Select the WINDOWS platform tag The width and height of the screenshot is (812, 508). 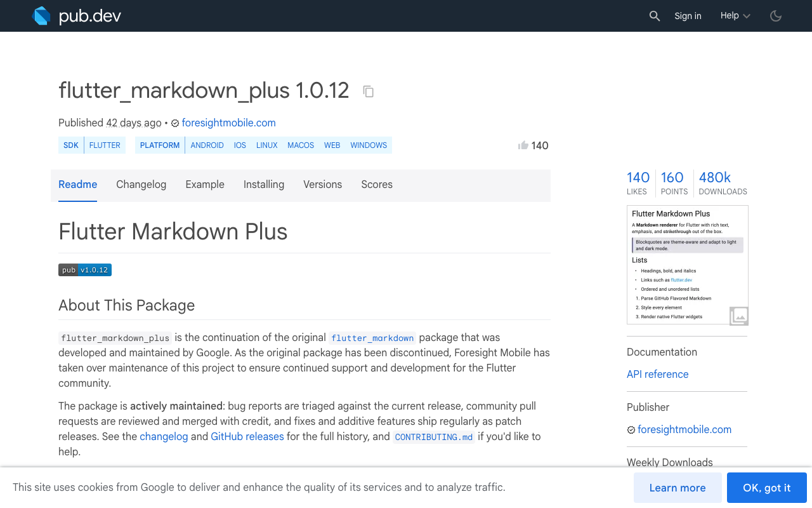point(369,145)
